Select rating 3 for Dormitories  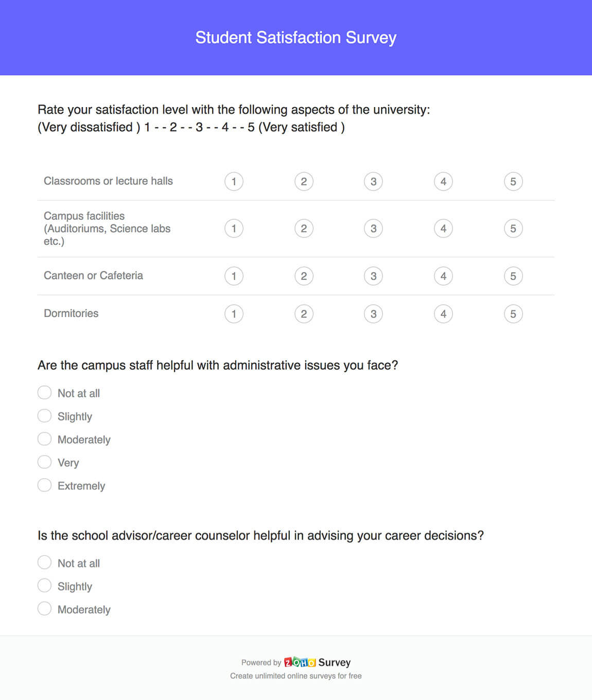374,313
